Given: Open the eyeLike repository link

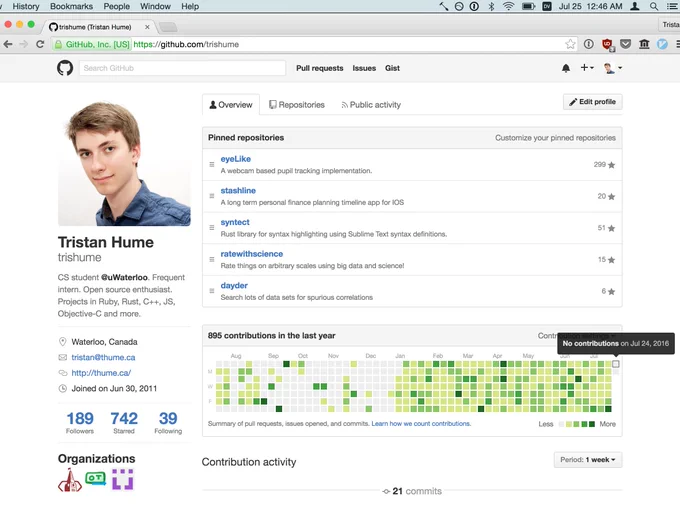Looking at the screenshot, I should 235,159.
